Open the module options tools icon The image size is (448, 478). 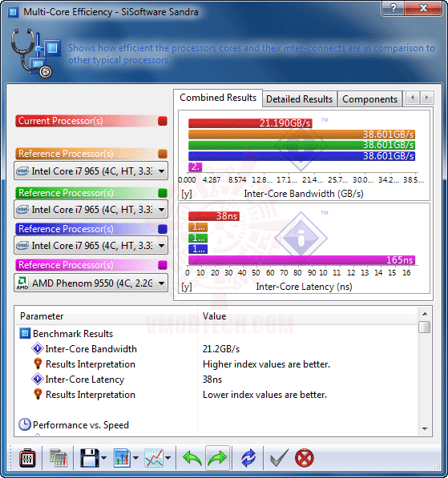coord(27,458)
